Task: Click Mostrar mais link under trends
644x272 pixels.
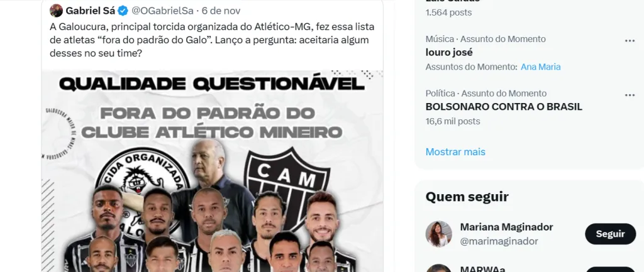Action: (x=455, y=152)
